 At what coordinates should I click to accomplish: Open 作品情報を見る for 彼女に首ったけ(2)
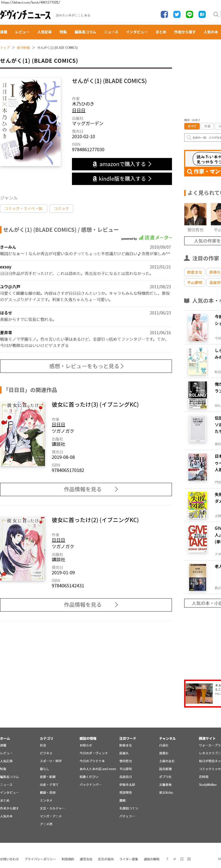86,605
